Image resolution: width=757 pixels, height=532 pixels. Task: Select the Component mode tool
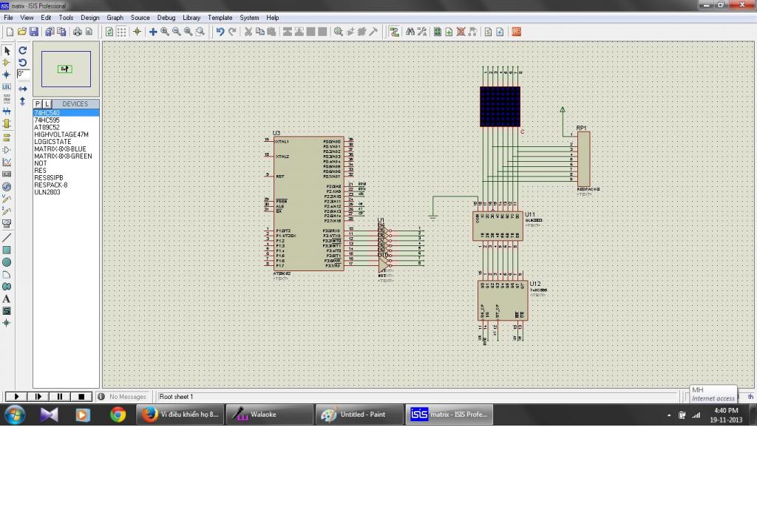(x=7, y=63)
